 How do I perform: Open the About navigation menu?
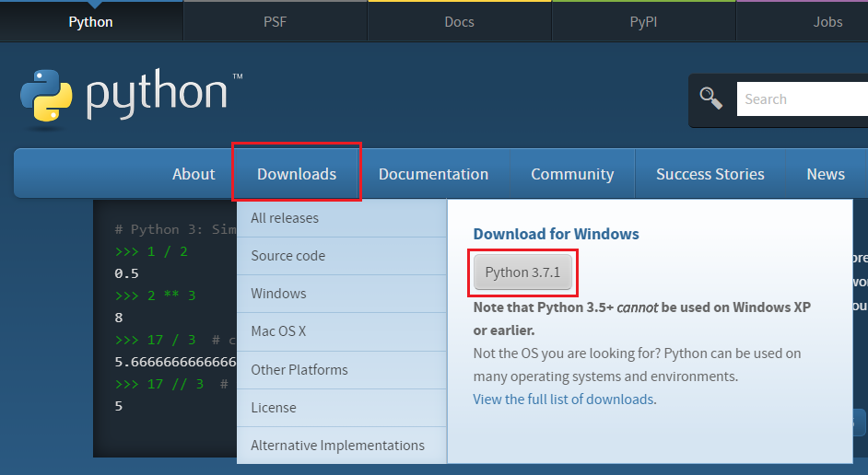click(x=194, y=174)
